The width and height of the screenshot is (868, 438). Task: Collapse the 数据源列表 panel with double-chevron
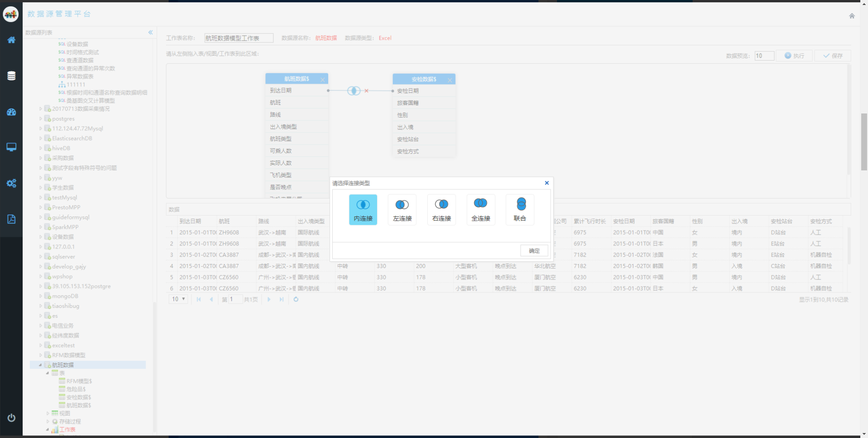click(151, 32)
